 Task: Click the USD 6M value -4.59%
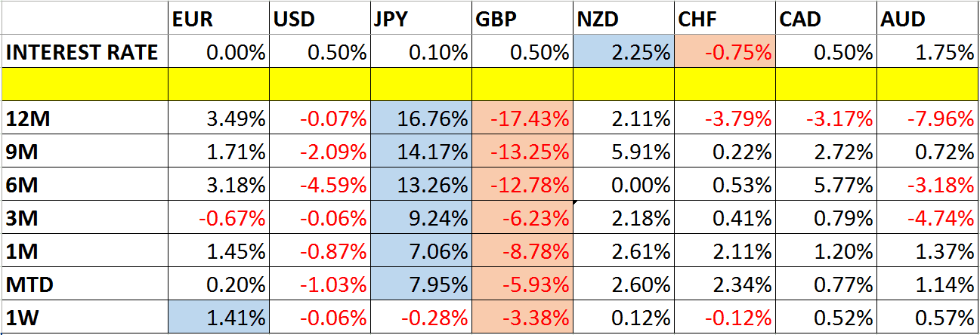[319, 185]
